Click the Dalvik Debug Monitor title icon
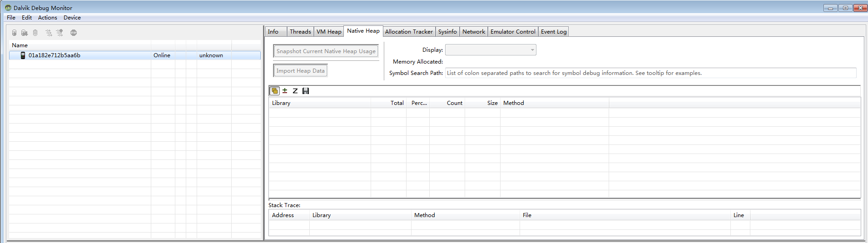Viewport: 868px width, 243px height. click(x=8, y=8)
